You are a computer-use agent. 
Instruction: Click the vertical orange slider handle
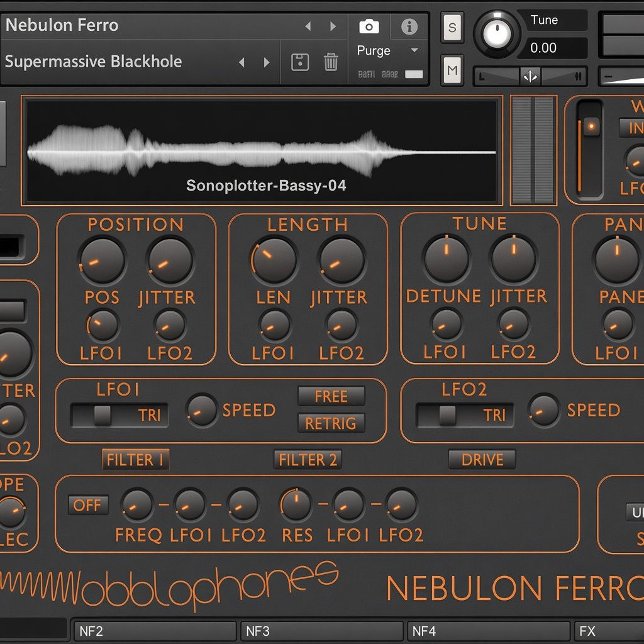pyautogui.click(x=591, y=126)
